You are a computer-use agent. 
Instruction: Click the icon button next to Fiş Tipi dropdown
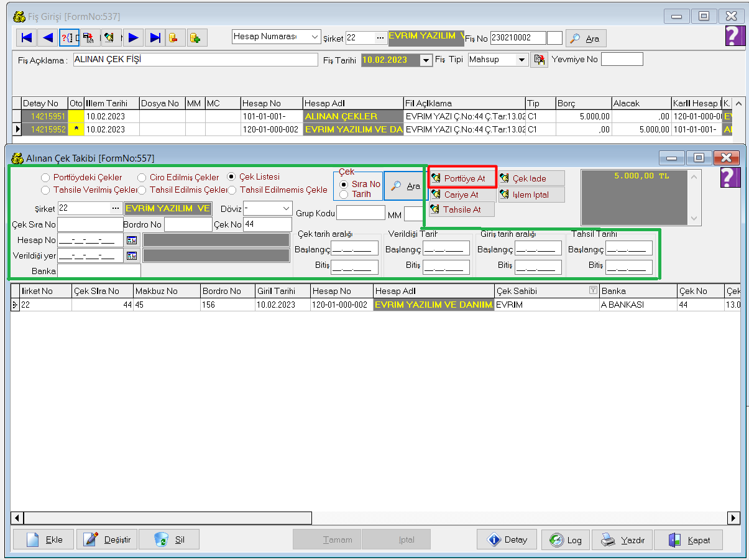(x=539, y=60)
